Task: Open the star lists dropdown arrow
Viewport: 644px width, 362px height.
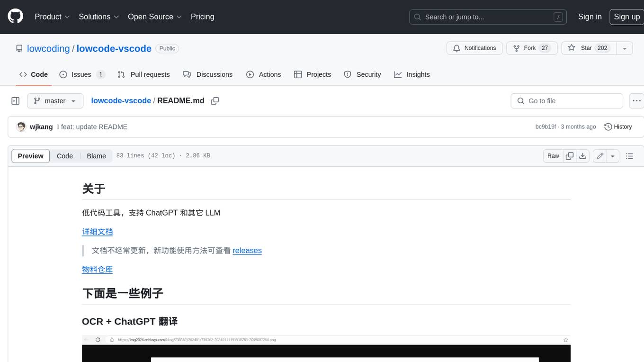Action: coord(624,48)
